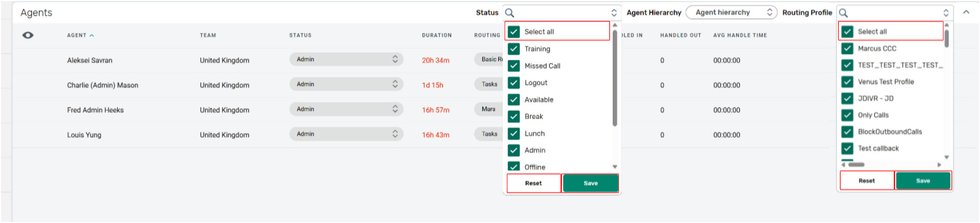Reset the Routing Profile filter
This screenshot has height=223, width=980.
[867, 181]
